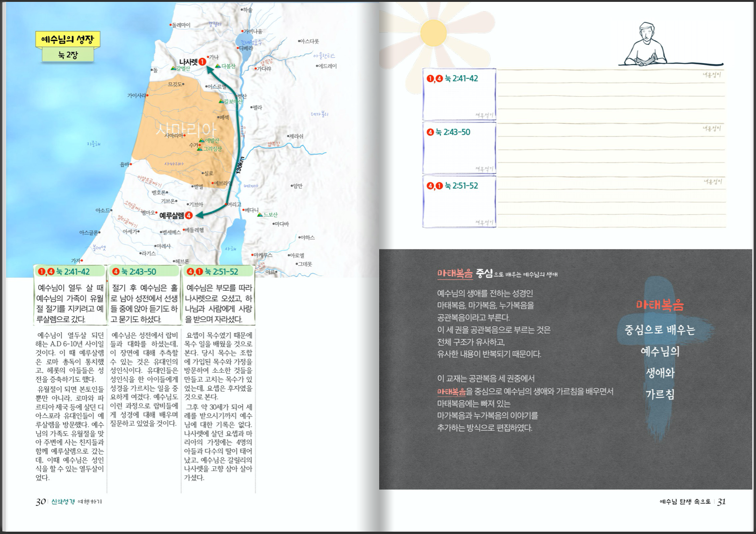Click the 아스글론 map label
756x534 pixels.
click(88, 232)
